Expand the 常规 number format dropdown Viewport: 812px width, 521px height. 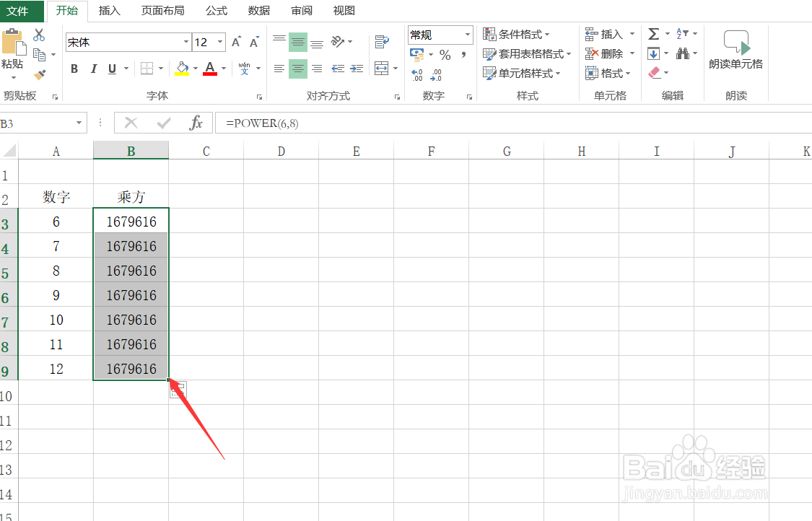click(468, 35)
